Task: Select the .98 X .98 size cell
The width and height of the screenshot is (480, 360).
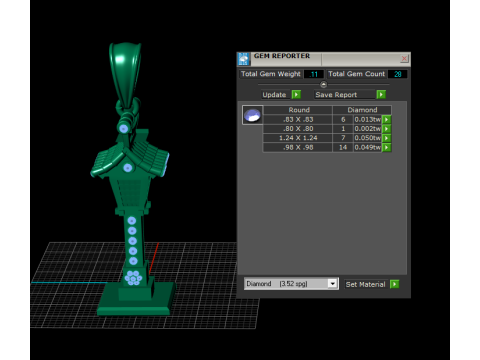Action: 298,147
